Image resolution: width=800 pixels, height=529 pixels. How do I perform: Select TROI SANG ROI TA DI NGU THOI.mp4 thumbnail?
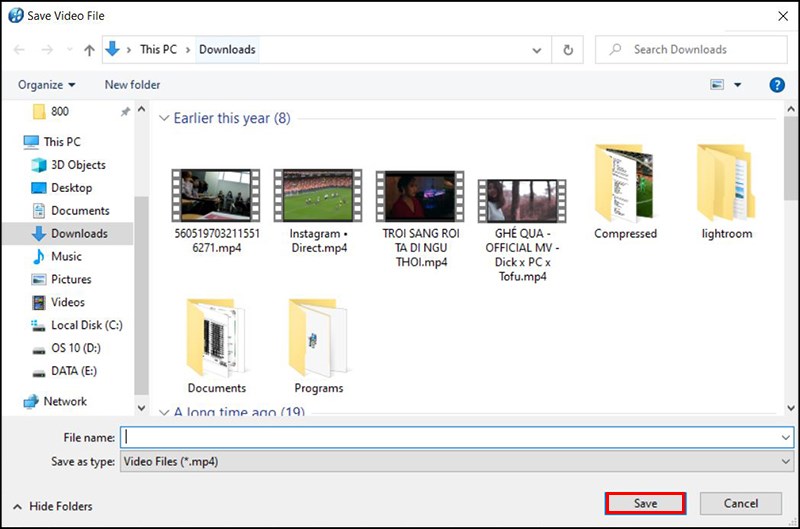[420, 196]
